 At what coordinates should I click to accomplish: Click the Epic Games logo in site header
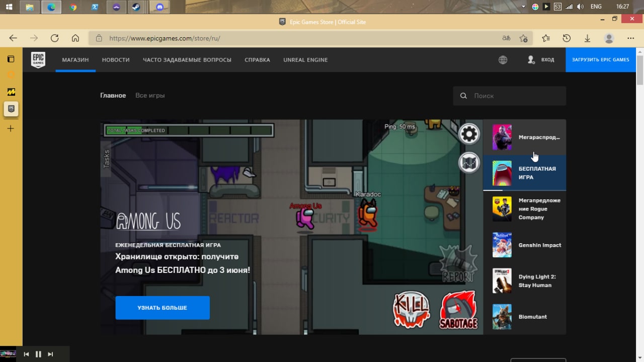[x=38, y=59]
